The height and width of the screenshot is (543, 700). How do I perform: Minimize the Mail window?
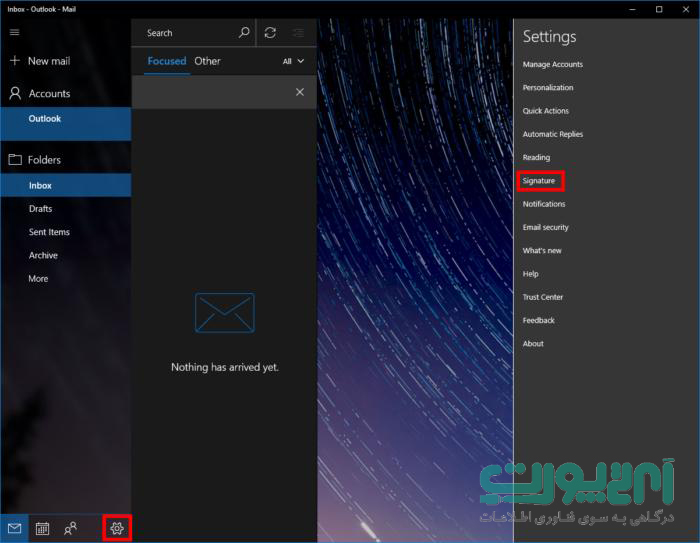pos(632,9)
